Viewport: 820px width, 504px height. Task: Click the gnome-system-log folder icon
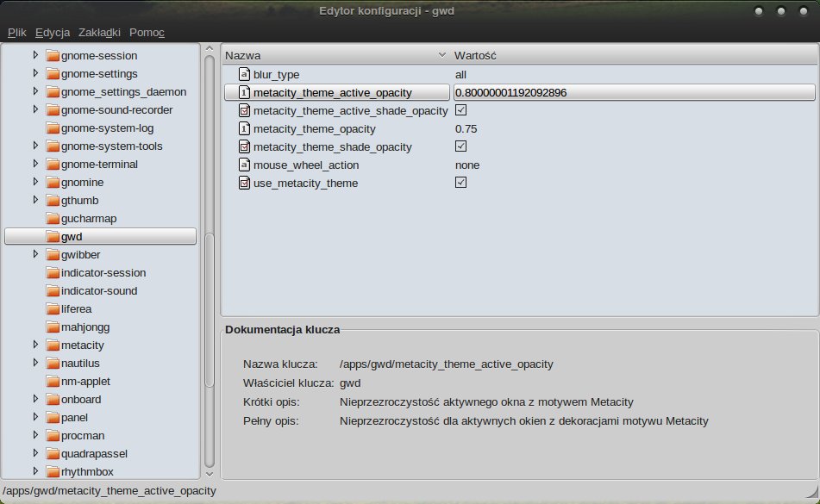(53, 128)
